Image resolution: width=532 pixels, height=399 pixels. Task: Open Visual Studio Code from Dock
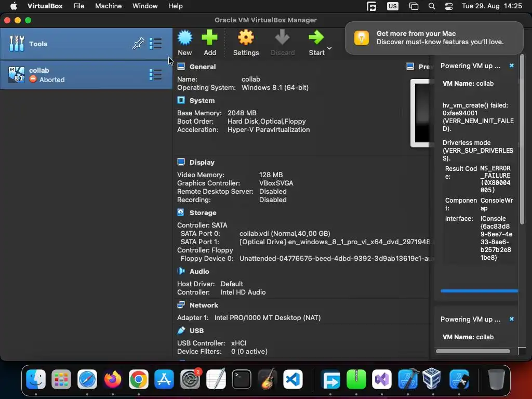point(293,379)
